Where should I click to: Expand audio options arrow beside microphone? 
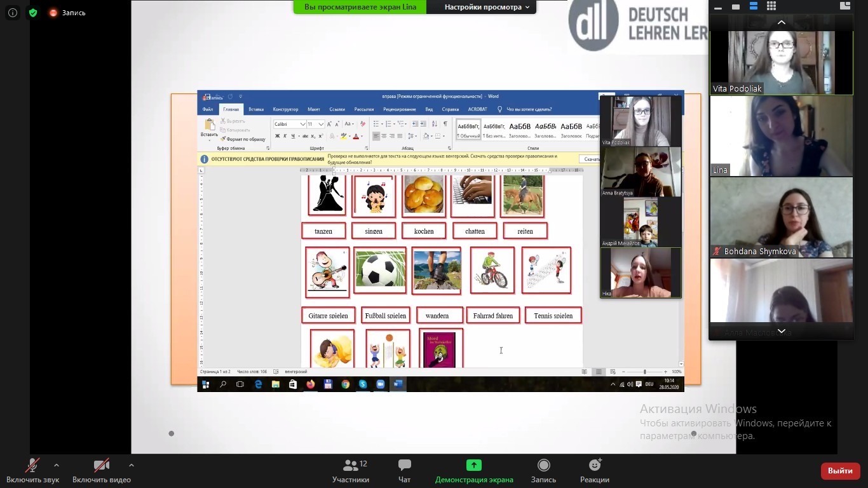click(x=57, y=465)
